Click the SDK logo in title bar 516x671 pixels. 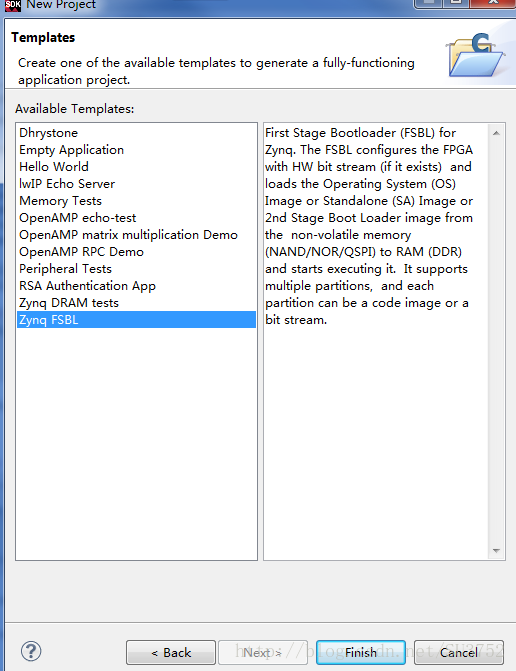pyautogui.click(x=13, y=5)
